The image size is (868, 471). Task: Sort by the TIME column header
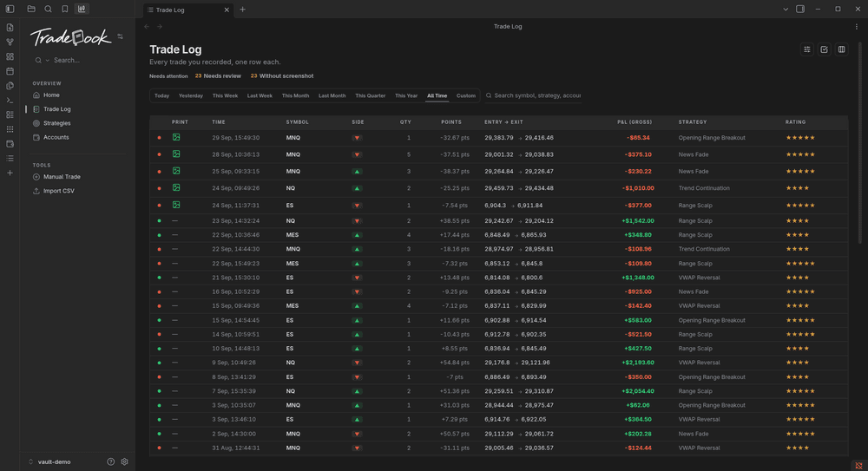point(219,121)
